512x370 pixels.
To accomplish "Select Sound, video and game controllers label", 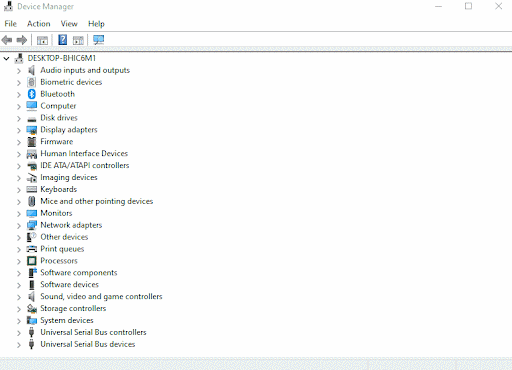I will [101, 297].
